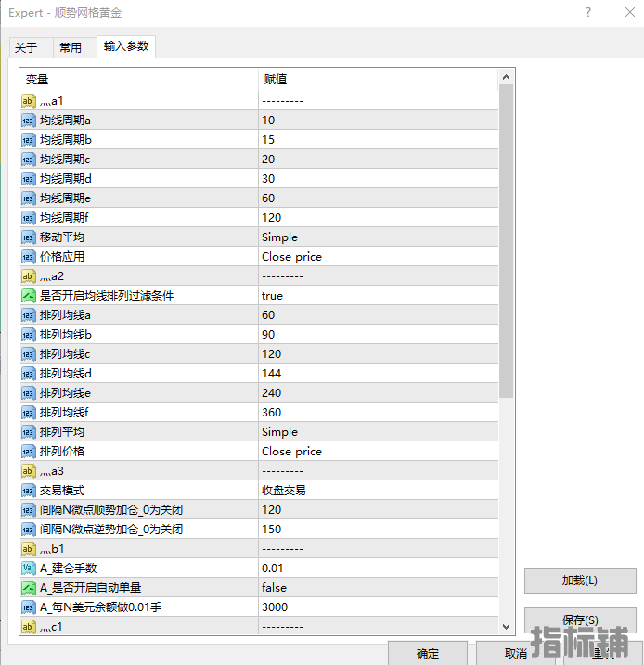Click the icon beside 排列平均
644x665 pixels.
click(29, 432)
